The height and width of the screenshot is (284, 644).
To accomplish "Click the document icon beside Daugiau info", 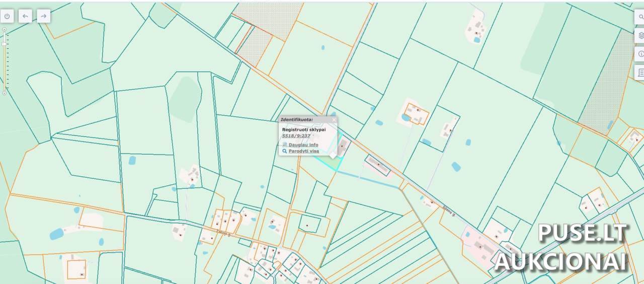I will (284, 145).
